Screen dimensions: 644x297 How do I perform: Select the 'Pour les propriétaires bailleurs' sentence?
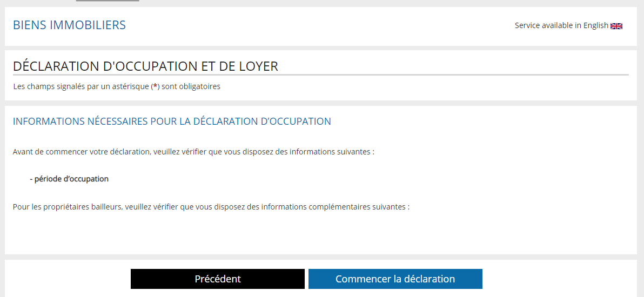(x=211, y=207)
